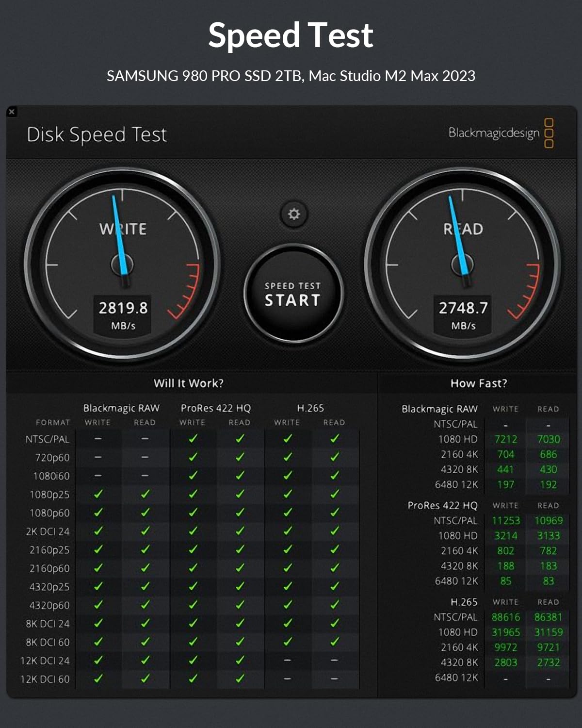
Task: Click the 8K DCI 24 format row label
Action: [48, 624]
